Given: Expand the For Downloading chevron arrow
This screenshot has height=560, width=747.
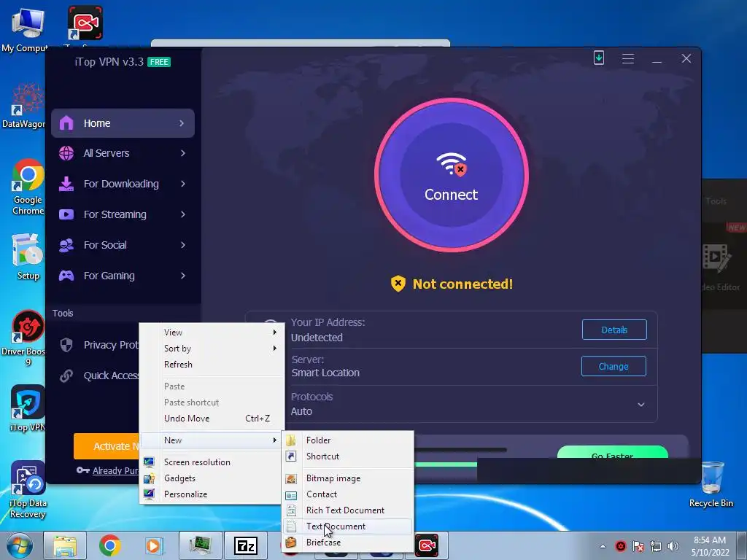Looking at the screenshot, I should pyautogui.click(x=183, y=184).
